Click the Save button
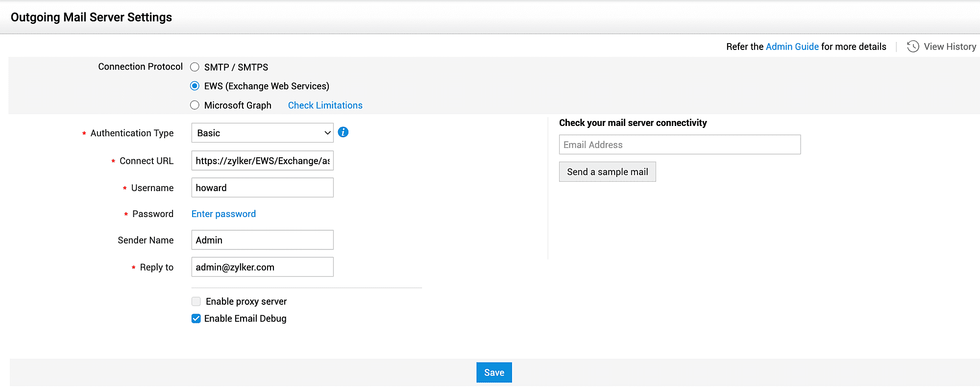The image size is (980, 390). pyautogui.click(x=494, y=372)
